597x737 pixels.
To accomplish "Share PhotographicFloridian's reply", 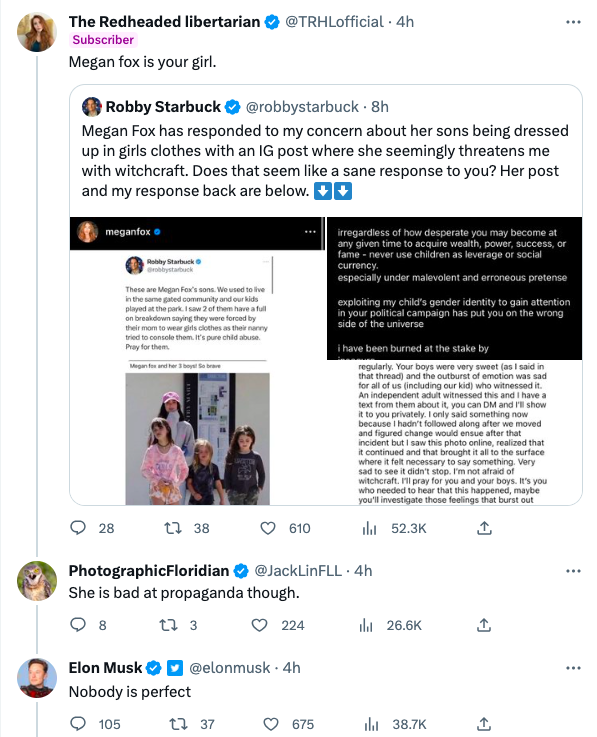I will coord(484,625).
